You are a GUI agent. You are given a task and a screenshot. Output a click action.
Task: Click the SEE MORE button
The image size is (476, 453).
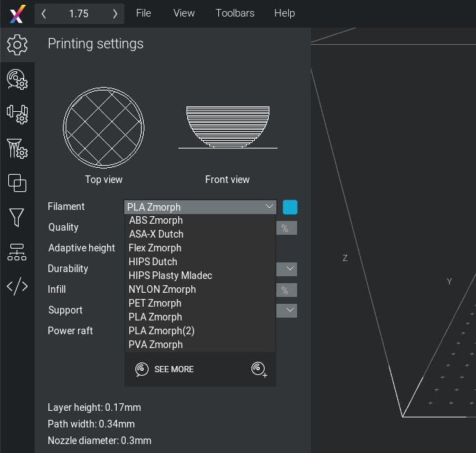174,369
